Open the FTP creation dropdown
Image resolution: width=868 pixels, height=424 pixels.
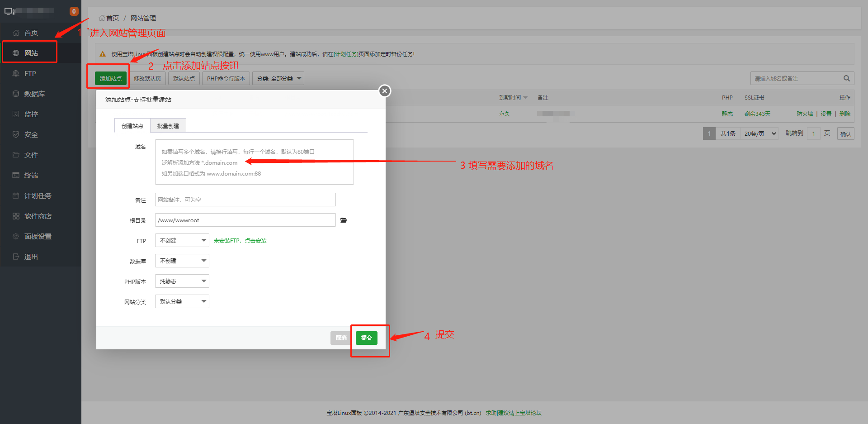pos(182,240)
